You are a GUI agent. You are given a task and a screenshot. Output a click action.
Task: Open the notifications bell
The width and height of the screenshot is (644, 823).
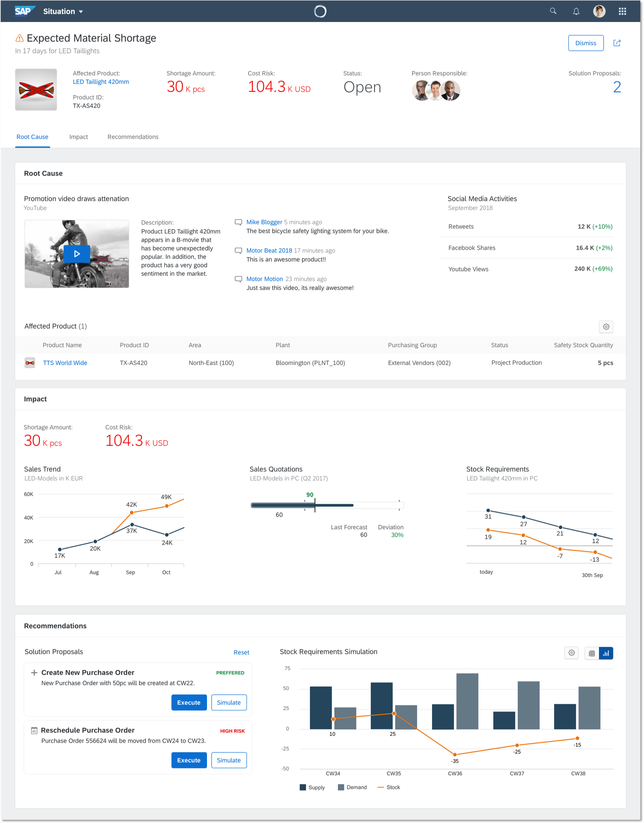pyautogui.click(x=576, y=11)
